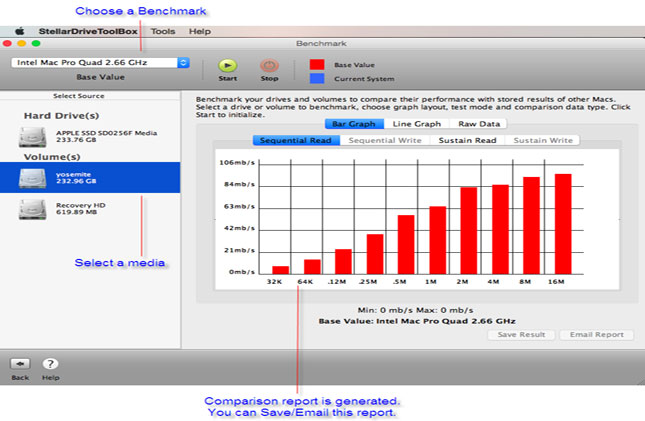
Task: Click the Select Source header
Action: point(79,96)
